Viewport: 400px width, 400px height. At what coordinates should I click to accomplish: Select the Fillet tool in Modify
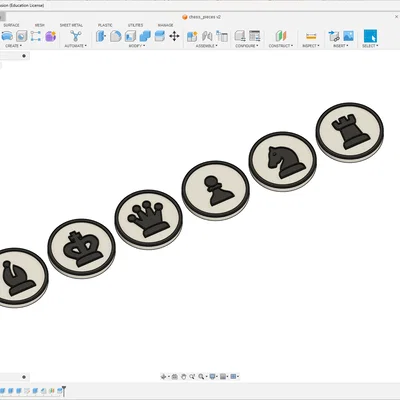pos(115,36)
